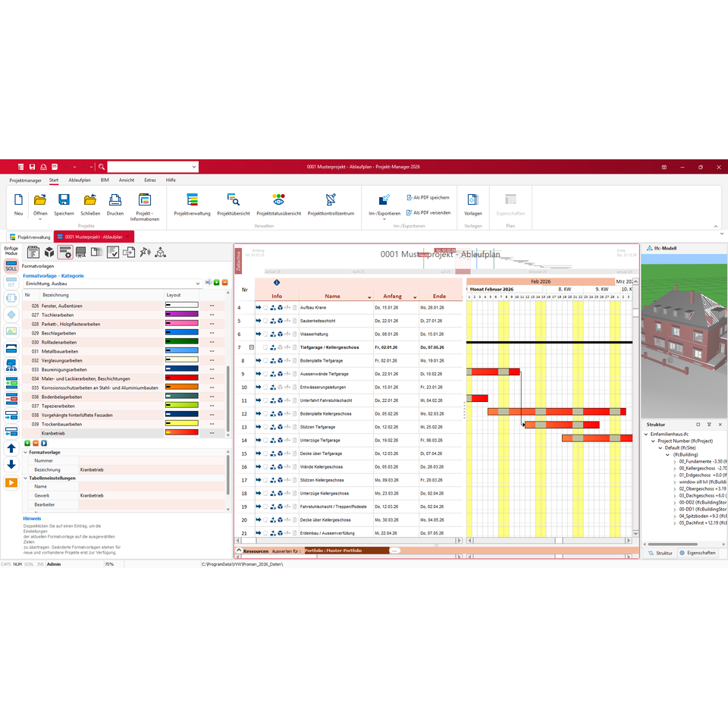The height and width of the screenshot is (728, 728).
Task: Click the Schließen folder icon
Action: [90, 200]
